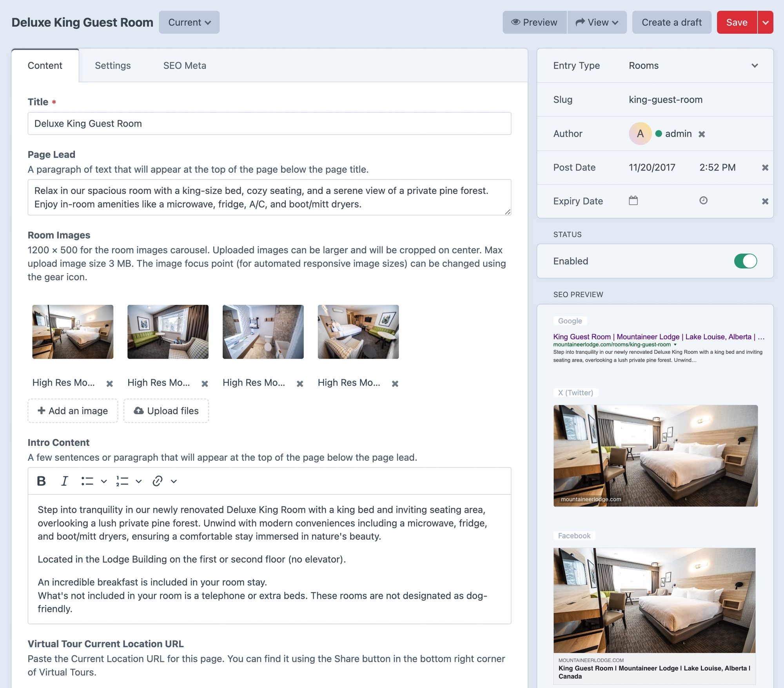Viewport: 784px width, 688px height.
Task: Click the hyperlink insert icon
Action: 157,481
